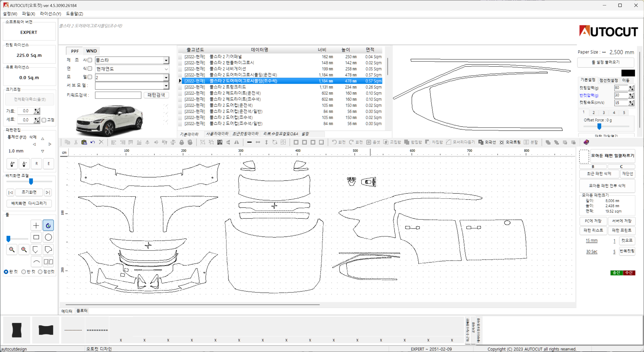
Task: Open the year dropdown showing 현재연도
Action: pos(166,69)
